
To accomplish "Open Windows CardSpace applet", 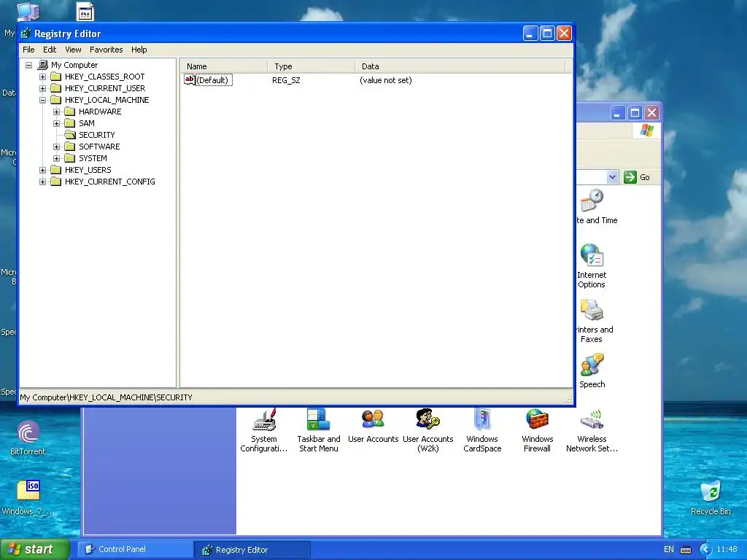I will pyautogui.click(x=482, y=430).
